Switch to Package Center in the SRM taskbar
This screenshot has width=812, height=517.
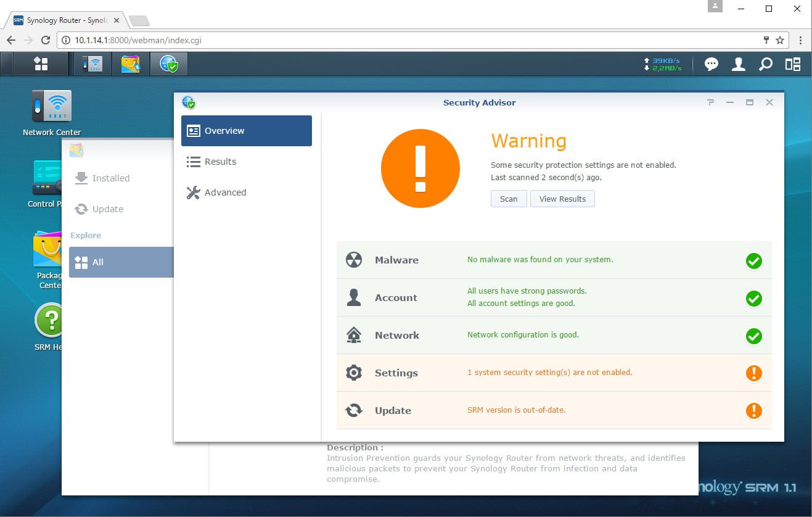(x=131, y=64)
